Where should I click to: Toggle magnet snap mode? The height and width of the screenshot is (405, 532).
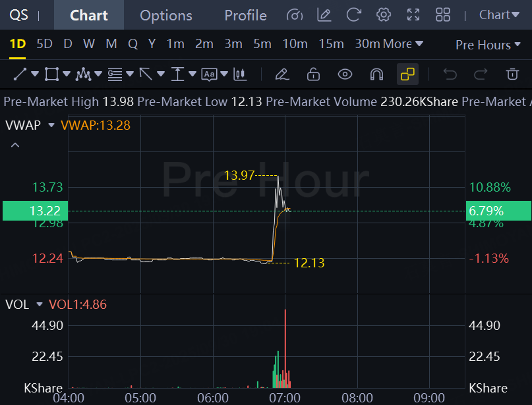[x=376, y=74]
